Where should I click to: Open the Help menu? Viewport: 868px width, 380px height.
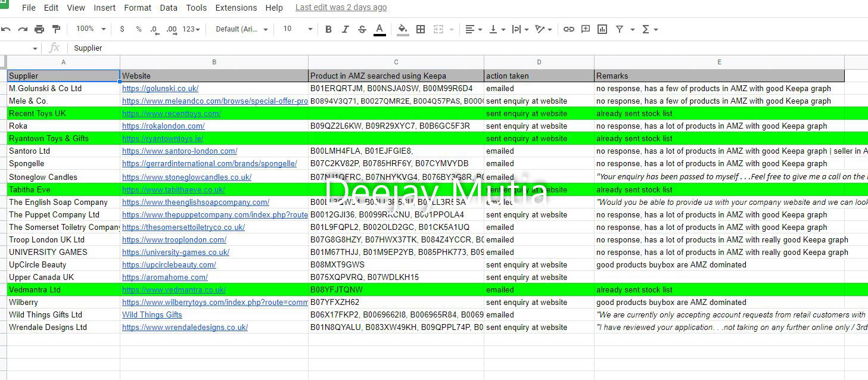(274, 8)
